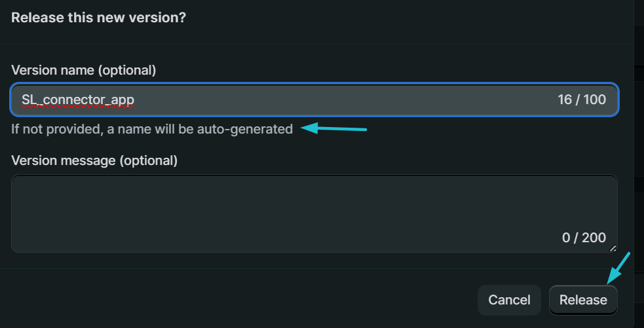Grab the Version message resize handle

click(613, 248)
